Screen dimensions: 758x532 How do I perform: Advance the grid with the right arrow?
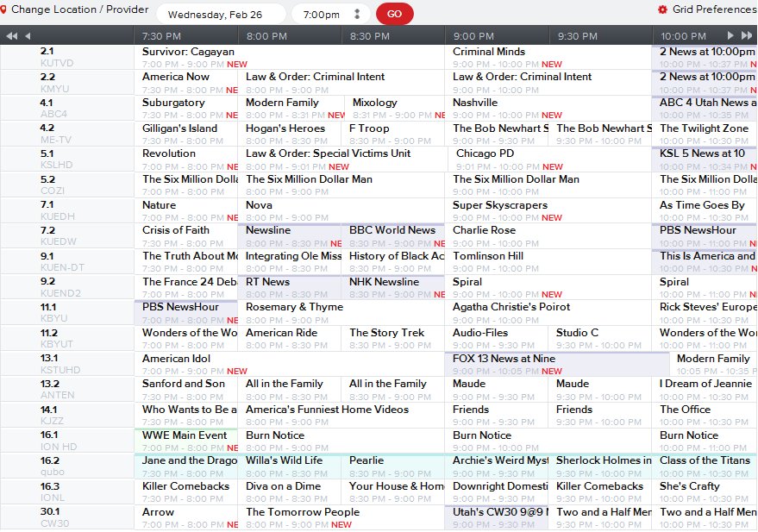click(730, 35)
